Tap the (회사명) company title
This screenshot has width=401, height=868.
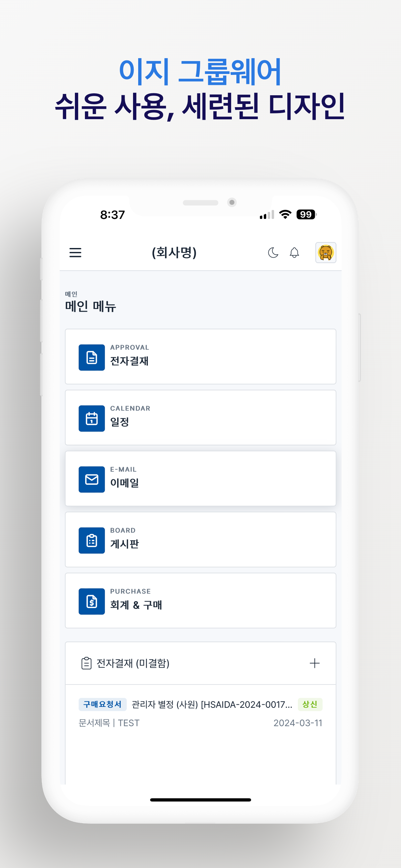pos(174,253)
